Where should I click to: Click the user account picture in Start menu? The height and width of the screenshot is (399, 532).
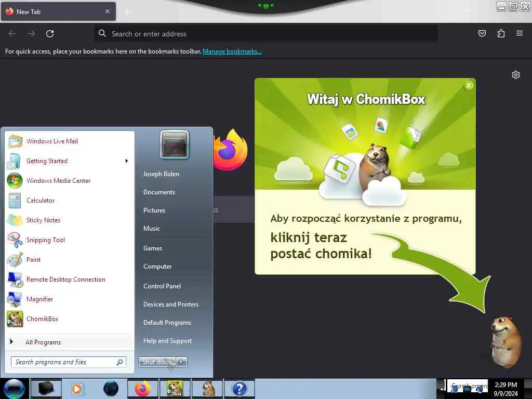coord(175,144)
